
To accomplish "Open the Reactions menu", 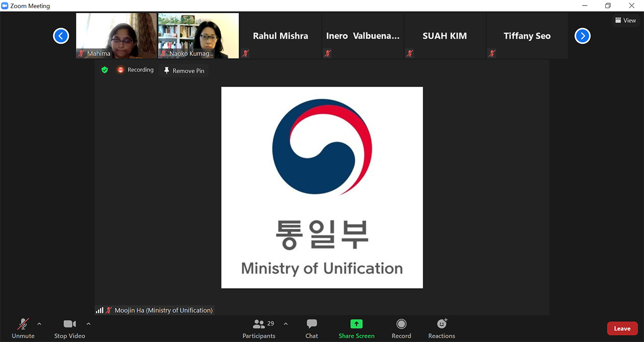I will coord(442,328).
